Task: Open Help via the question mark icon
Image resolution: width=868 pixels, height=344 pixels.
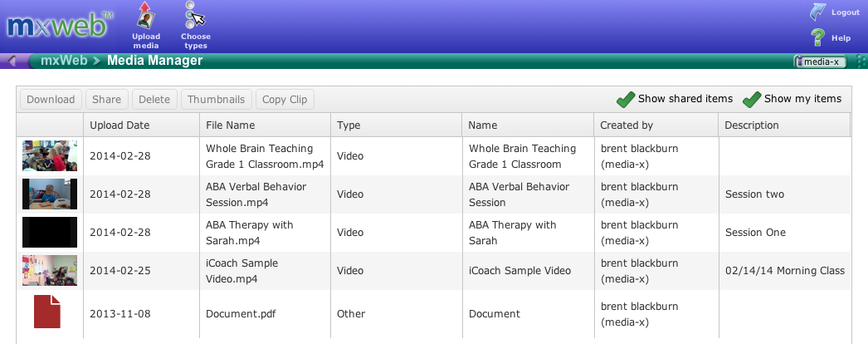Action: point(817,37)
